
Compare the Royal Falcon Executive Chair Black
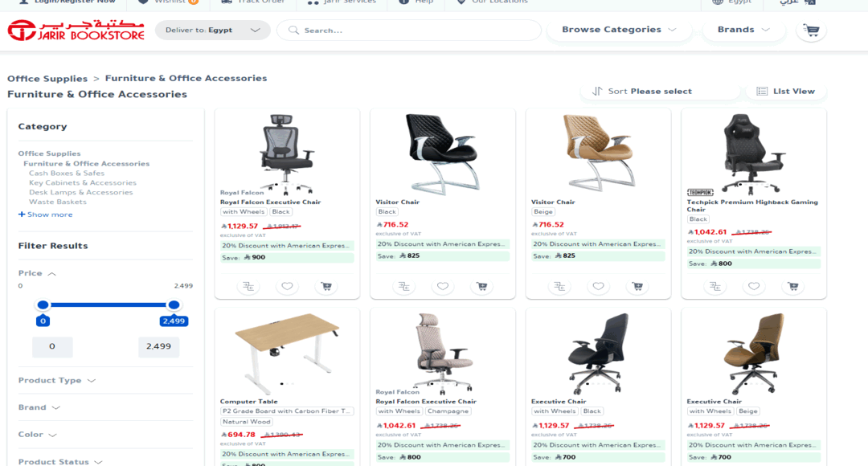click(x=248, y=286)
